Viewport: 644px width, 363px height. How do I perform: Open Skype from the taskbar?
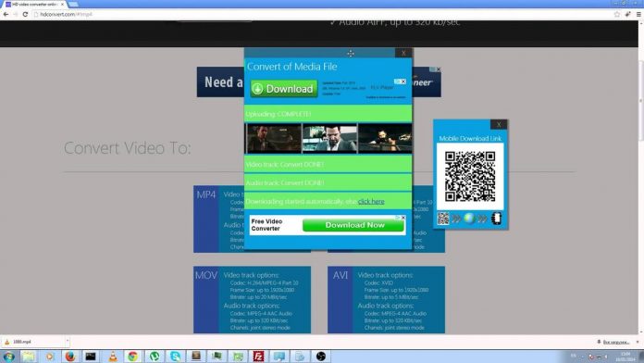pos(176,357)
